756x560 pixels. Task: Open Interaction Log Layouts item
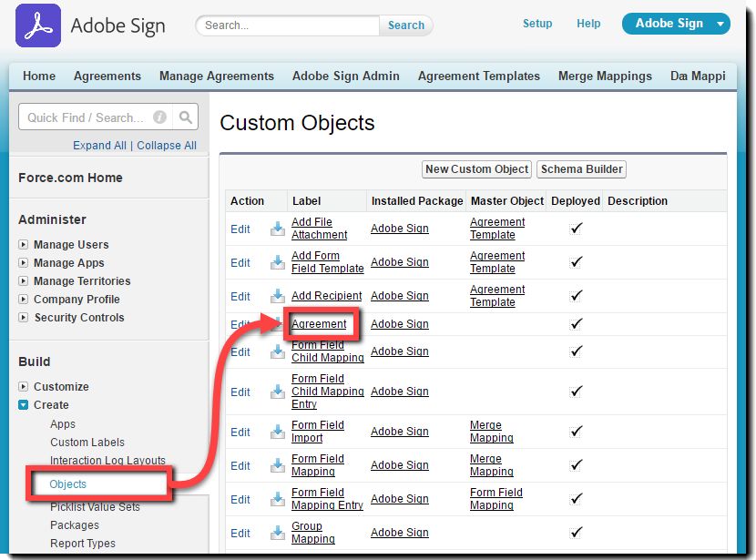107,460
